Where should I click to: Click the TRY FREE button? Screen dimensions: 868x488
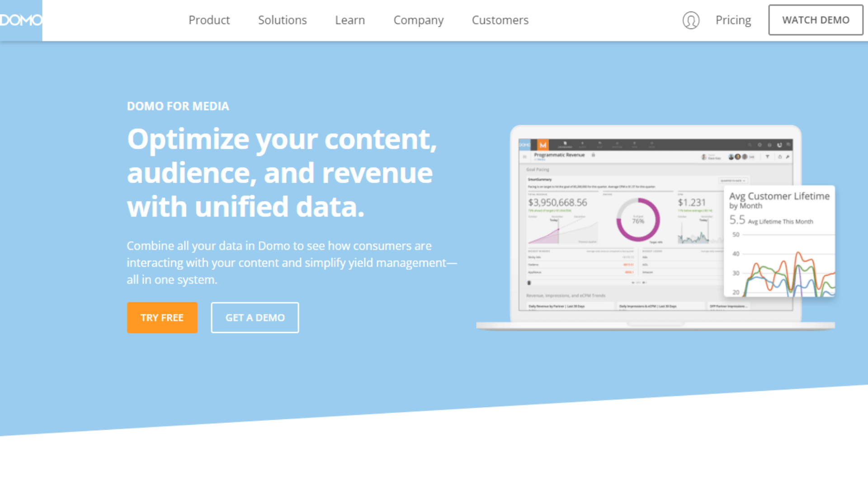point(162,318)
